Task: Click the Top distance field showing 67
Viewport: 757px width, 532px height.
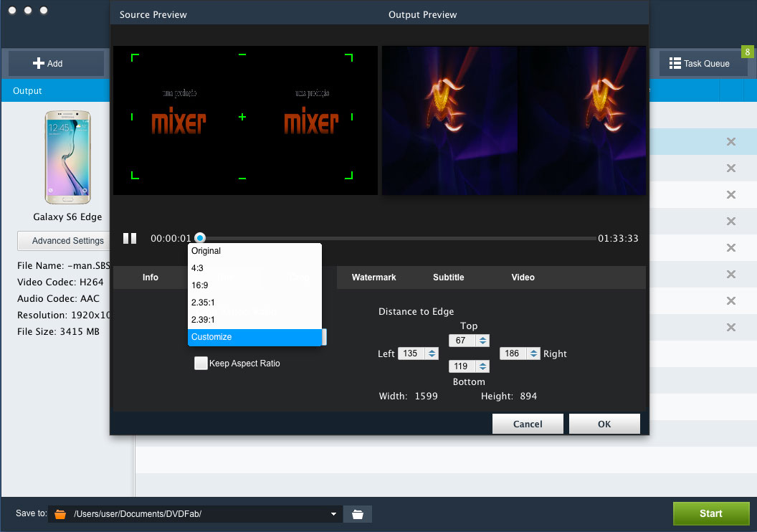Action: (x=462, y=341)
